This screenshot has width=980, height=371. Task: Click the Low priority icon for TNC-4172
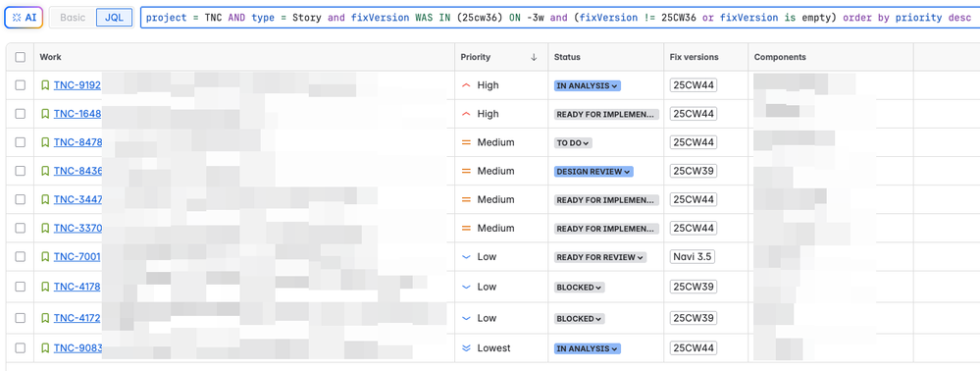click(x=466, y=318)
